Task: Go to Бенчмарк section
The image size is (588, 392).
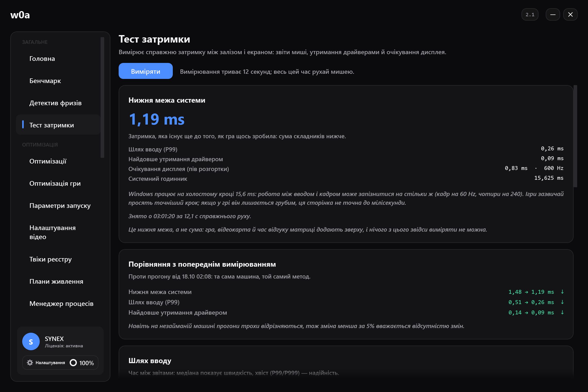Action: pos(58,81)
